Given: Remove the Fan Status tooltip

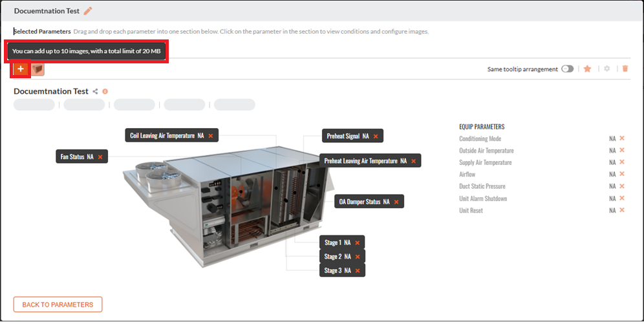Looking at the screenshot, I should pyautogui.click(x=100, y=157).
